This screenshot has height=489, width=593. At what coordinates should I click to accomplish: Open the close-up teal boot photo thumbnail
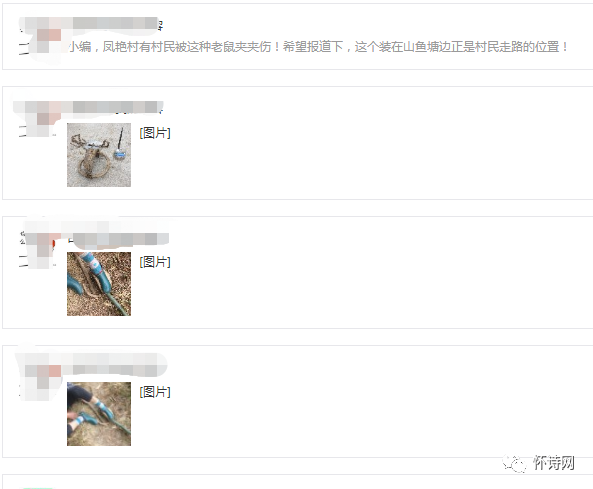pos(99,284)
